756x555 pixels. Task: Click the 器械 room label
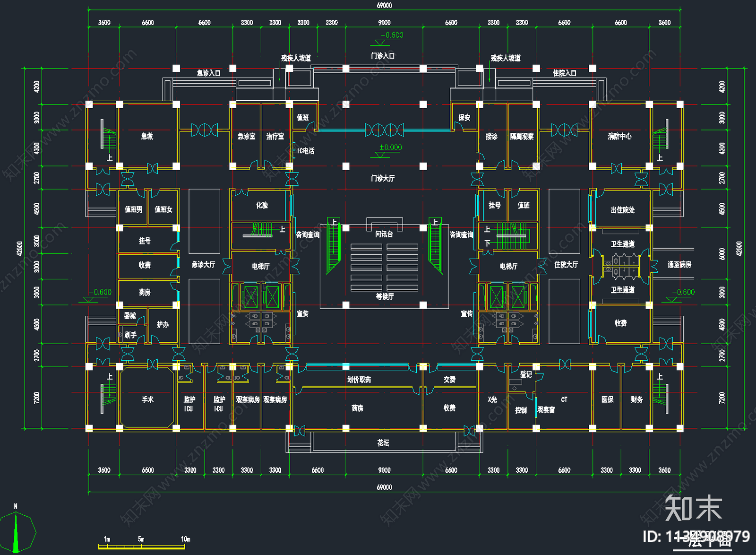(130, 315)
